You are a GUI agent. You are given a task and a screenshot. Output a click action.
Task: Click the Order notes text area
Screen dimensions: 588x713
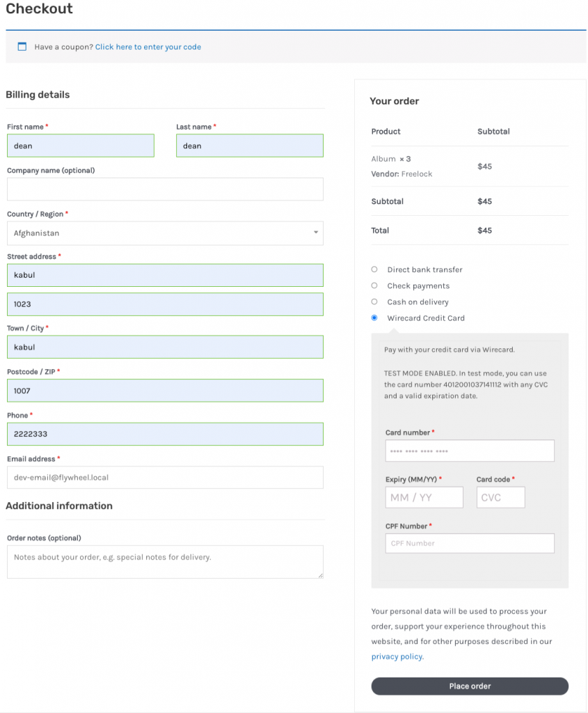[165, 562]
